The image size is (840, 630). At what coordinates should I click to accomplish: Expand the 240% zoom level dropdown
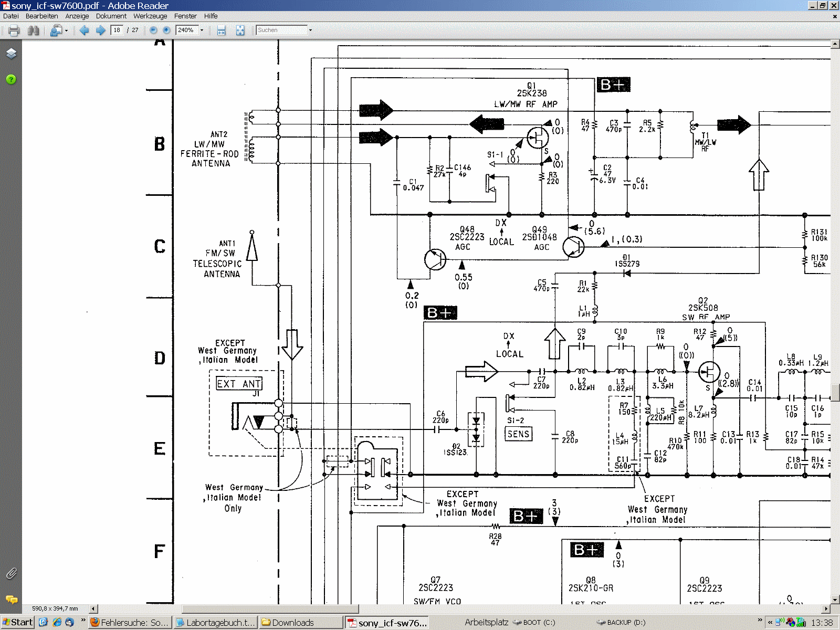point(202,30)
